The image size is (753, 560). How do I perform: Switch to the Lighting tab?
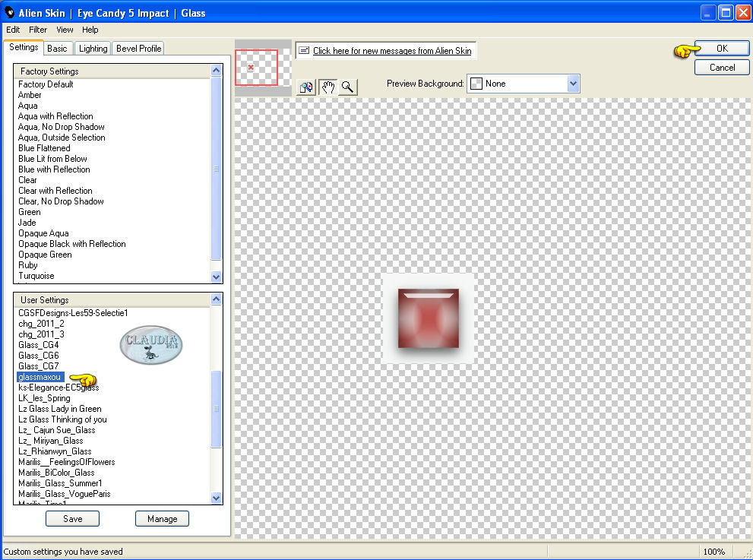[x=93, y=49]
